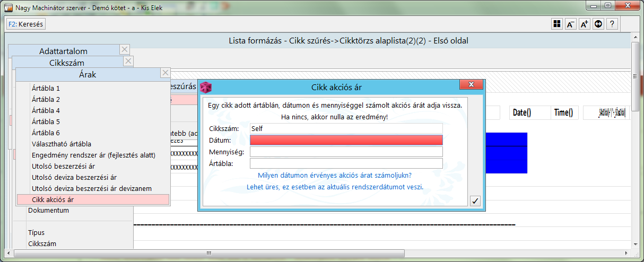
Task: Open help with the question mark button
Action: point(612,24)
